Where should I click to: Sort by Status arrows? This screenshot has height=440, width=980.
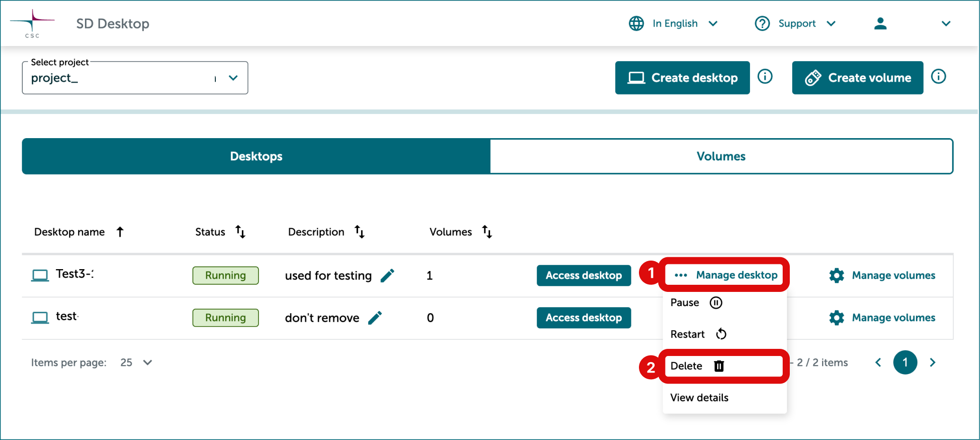(240, 232)
